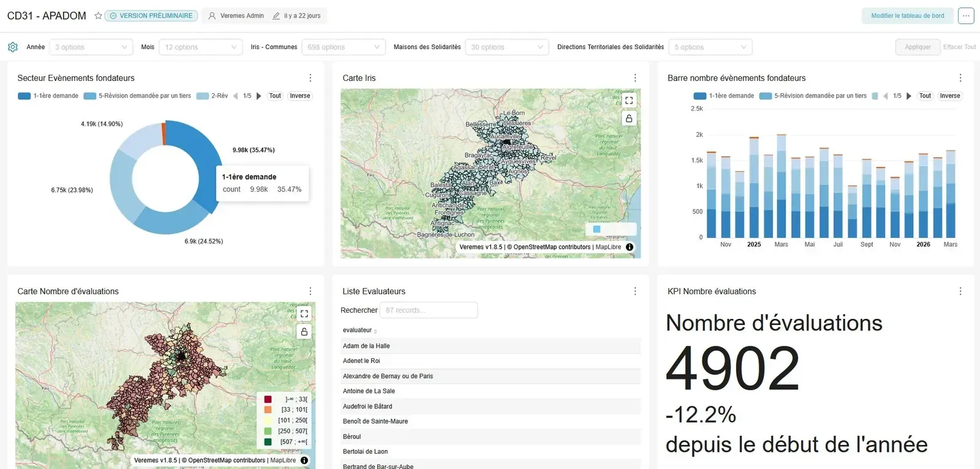Select the Antoine de La Sale row

point(491,391)
